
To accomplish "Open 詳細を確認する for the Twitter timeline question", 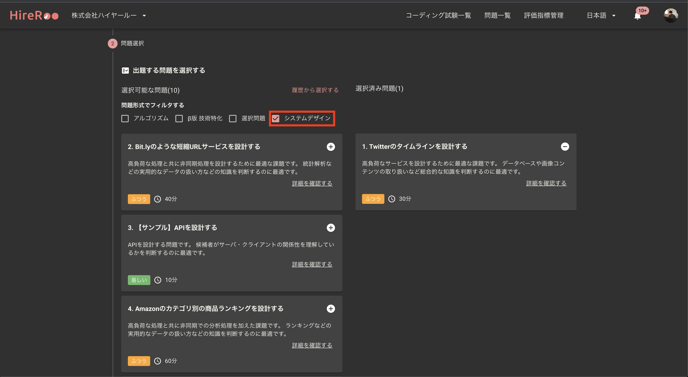I will [x=546, y=183].
